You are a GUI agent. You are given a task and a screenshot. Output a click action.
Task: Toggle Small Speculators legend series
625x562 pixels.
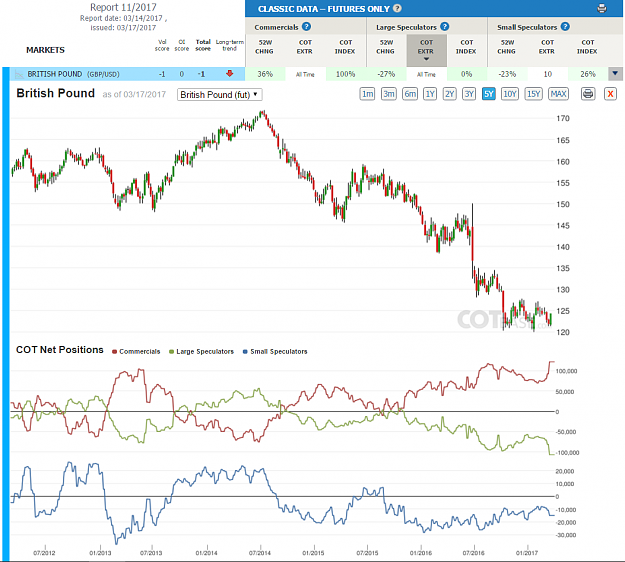(x=275, y=352)
